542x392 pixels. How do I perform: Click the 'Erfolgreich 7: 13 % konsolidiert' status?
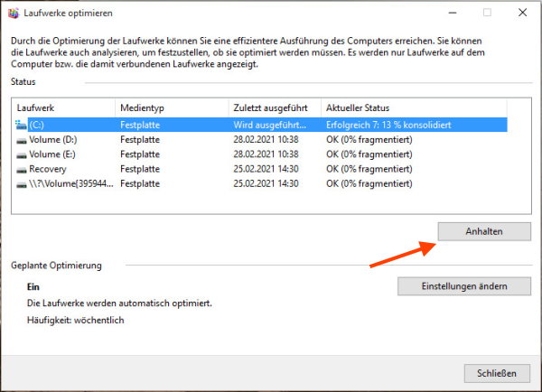[388, 126]
